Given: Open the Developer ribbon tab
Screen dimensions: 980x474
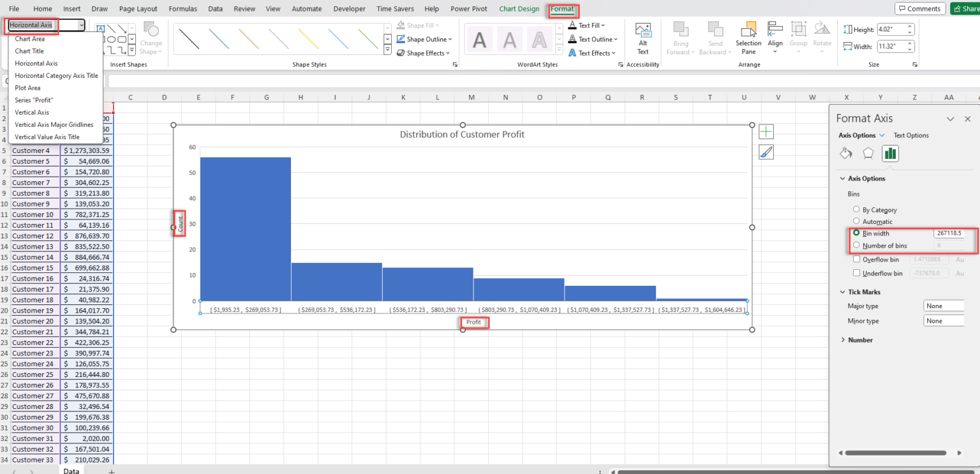Looking at the screenshot, I should point(349,8).
